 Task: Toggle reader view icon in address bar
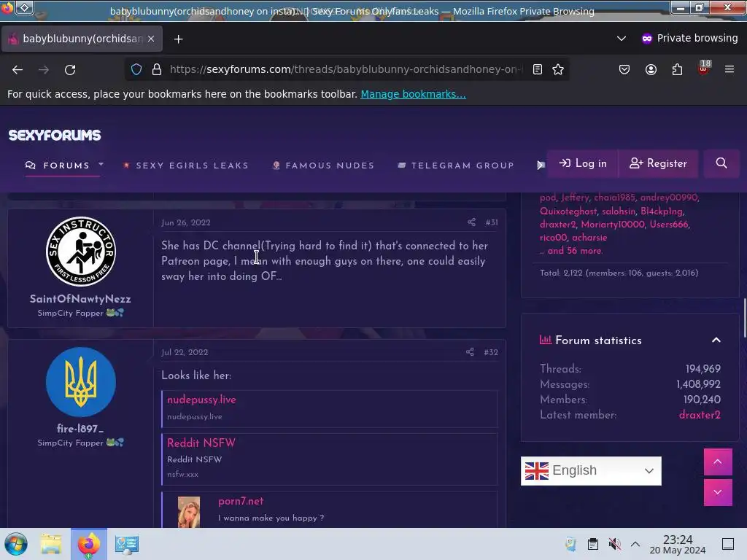(538, 69)
